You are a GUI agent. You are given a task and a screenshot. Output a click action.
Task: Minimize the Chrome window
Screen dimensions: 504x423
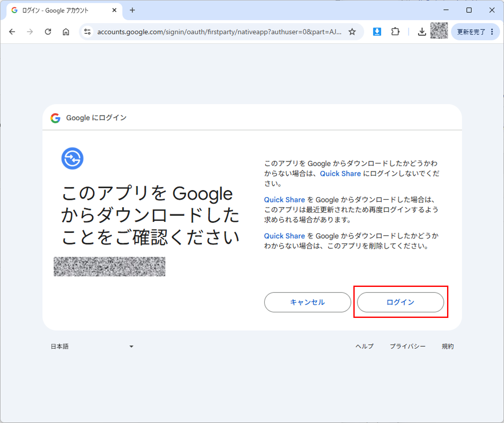pyautogui.click(x=446, y=10)
